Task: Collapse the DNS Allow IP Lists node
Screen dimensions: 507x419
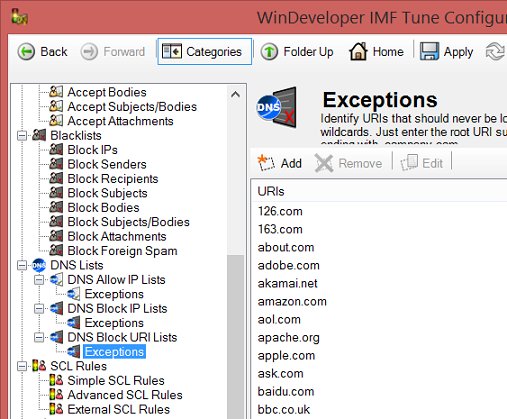Action: [39, 280]
